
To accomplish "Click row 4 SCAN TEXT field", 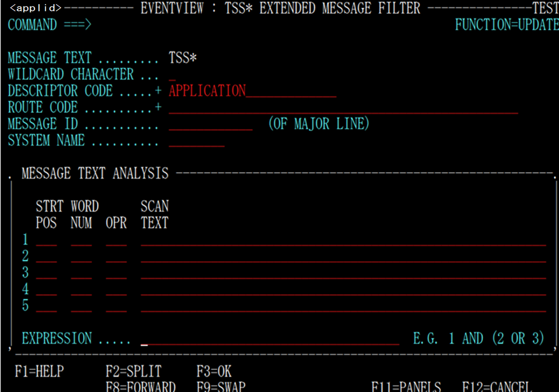I will click(343, 289).
